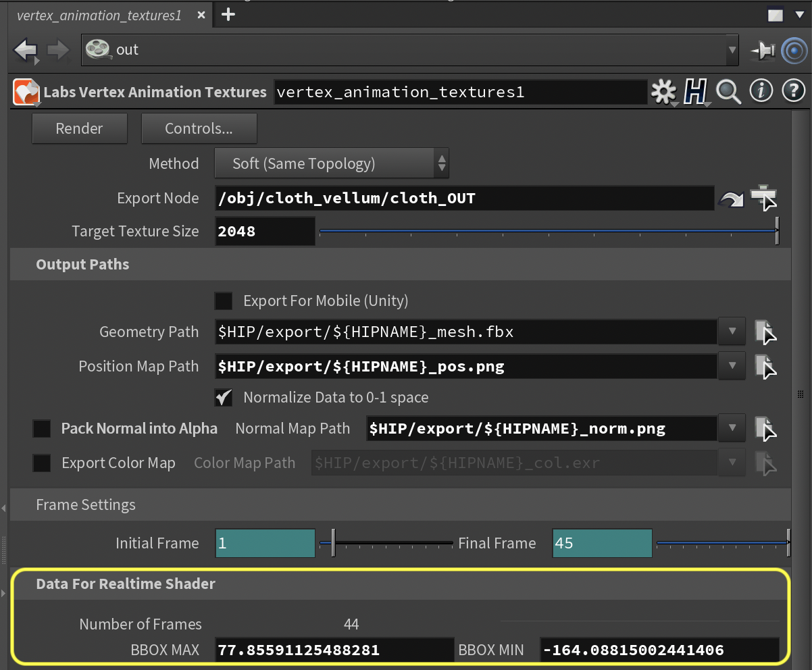Select the vertex_animation_textures1 tab
The image size is (812, 670).
coord(99,16)
